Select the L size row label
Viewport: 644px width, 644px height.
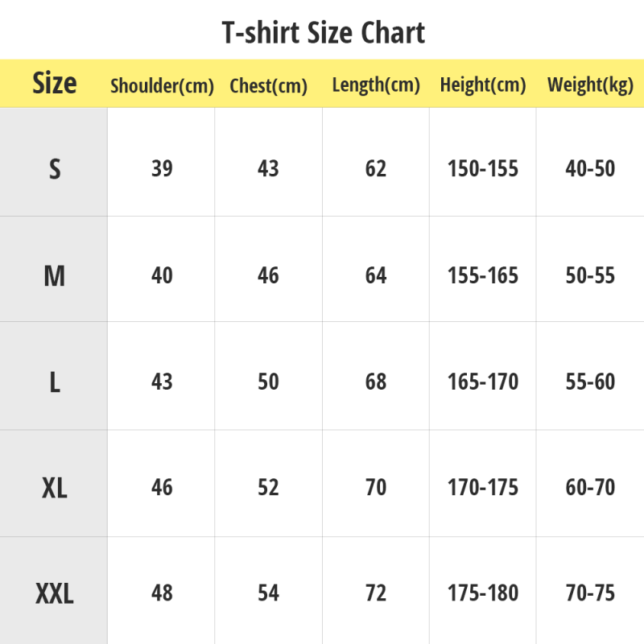[54, 382]
